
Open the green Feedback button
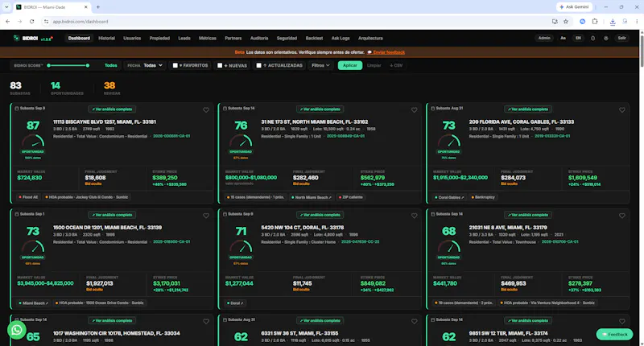pos(614,334)
